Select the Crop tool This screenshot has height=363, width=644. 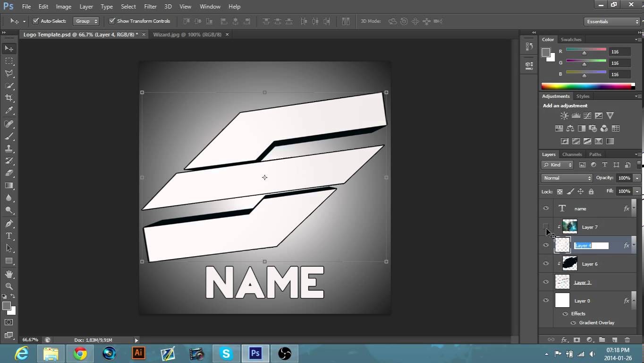(9, 97)
